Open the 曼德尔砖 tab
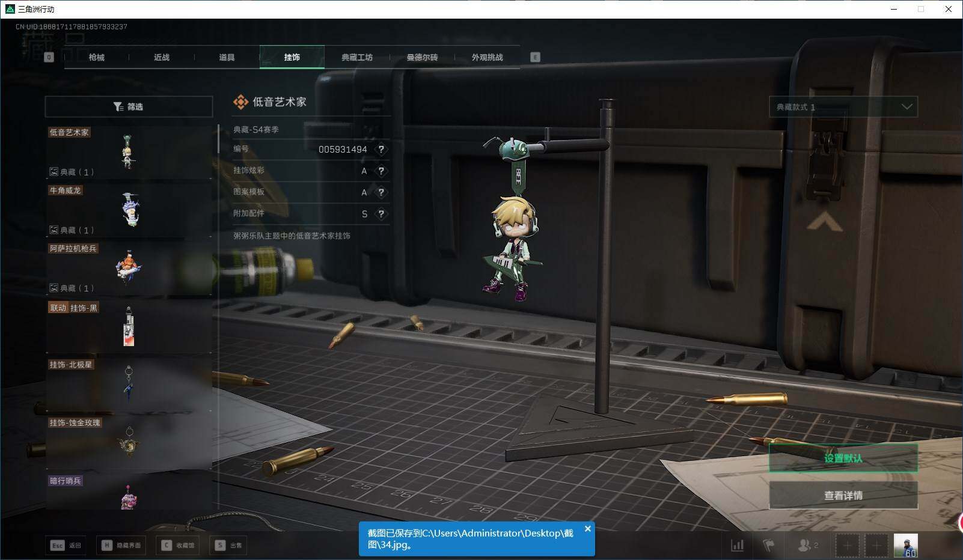Screen dimensions: 963x560 coord(422,57)
